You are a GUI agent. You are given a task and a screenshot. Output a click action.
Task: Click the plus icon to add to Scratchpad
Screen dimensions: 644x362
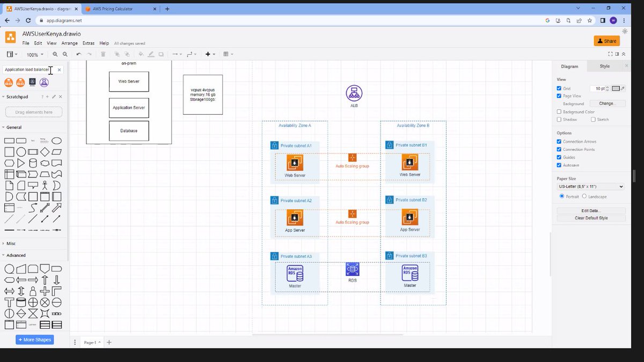click(47, 97)
